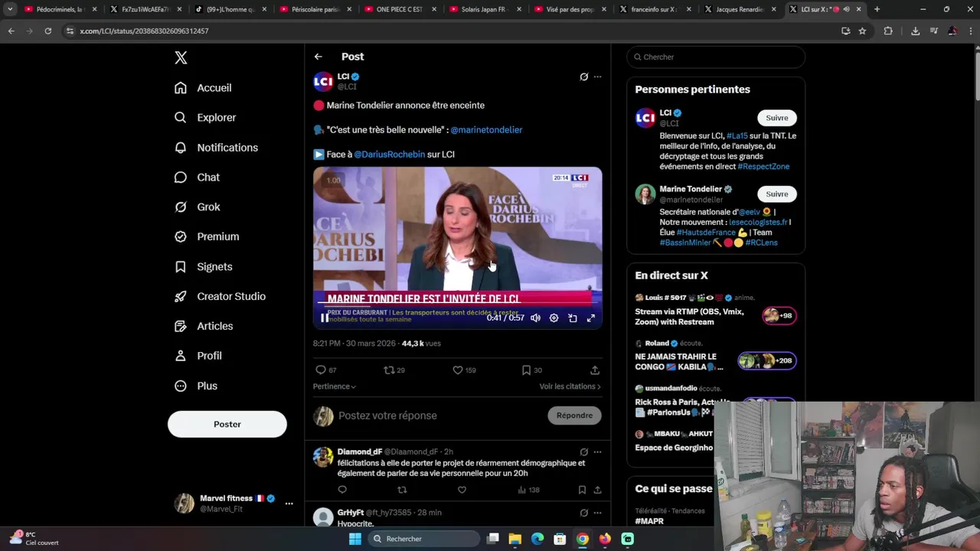Like the Diamond_dF reply
This screenshot has width=980, height=551.
point(462,491)
